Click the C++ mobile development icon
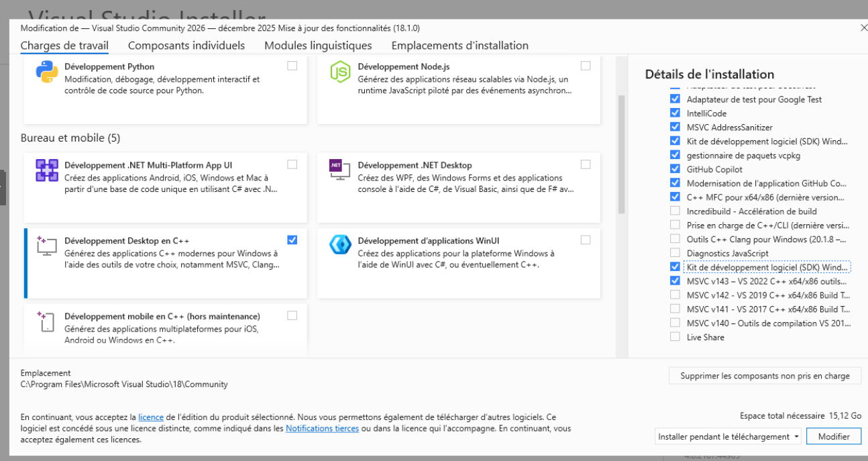The height and width of the screenshot is (461, 868). pyautogui.click(x=47, y=321)
